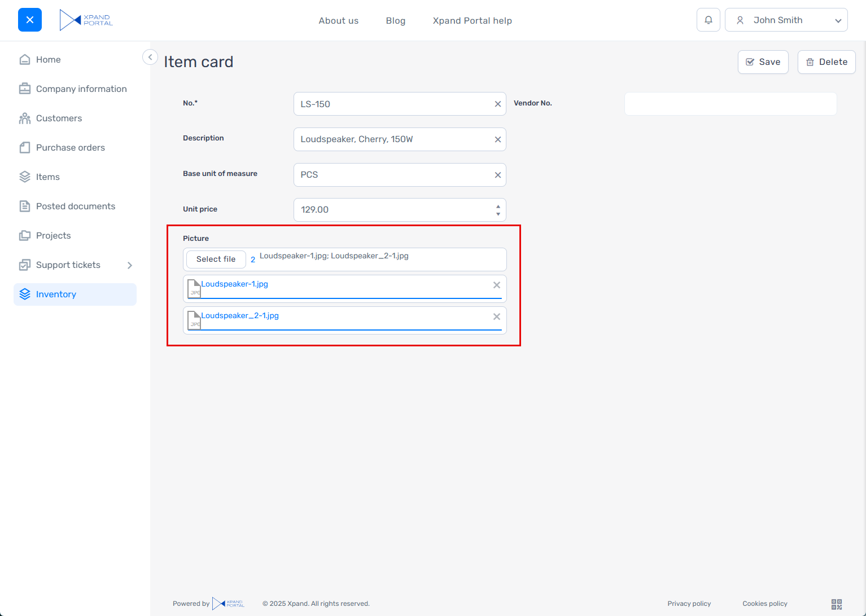Clear the Base unit of measure field
This screenshot has height=616, width=866.
pos(497,175)
